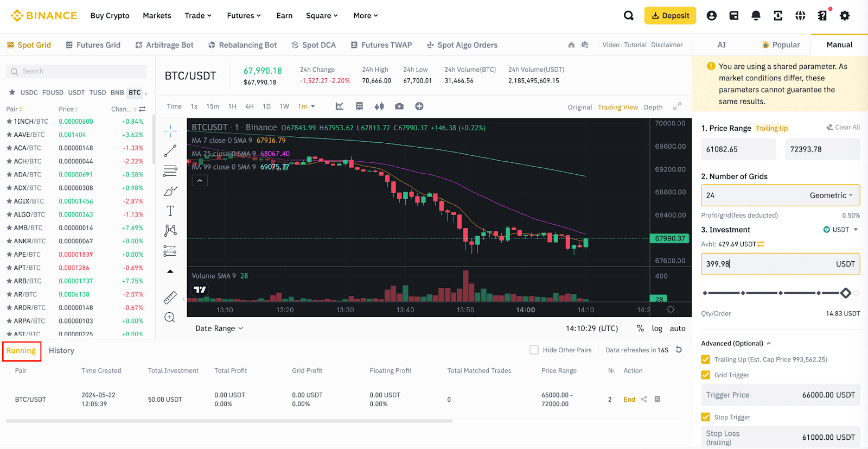Select the ruler measure tool
This screenshot has width=868, height=449.
170,298
